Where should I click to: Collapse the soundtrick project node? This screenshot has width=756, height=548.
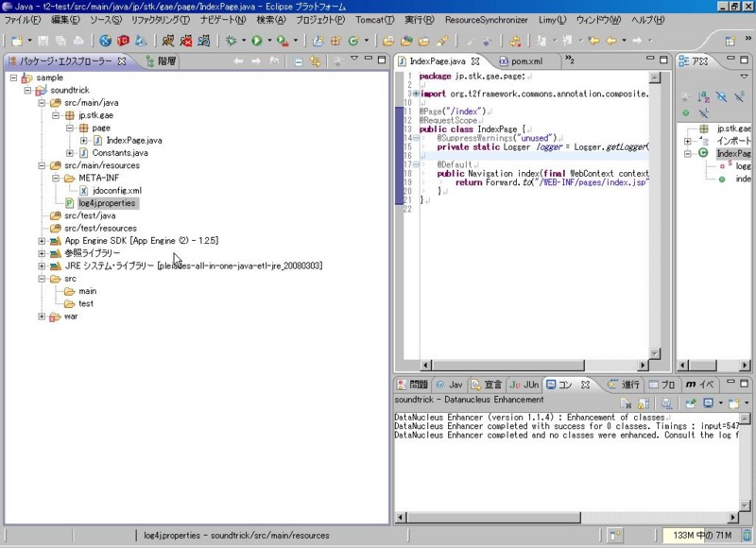click(27, 90)
